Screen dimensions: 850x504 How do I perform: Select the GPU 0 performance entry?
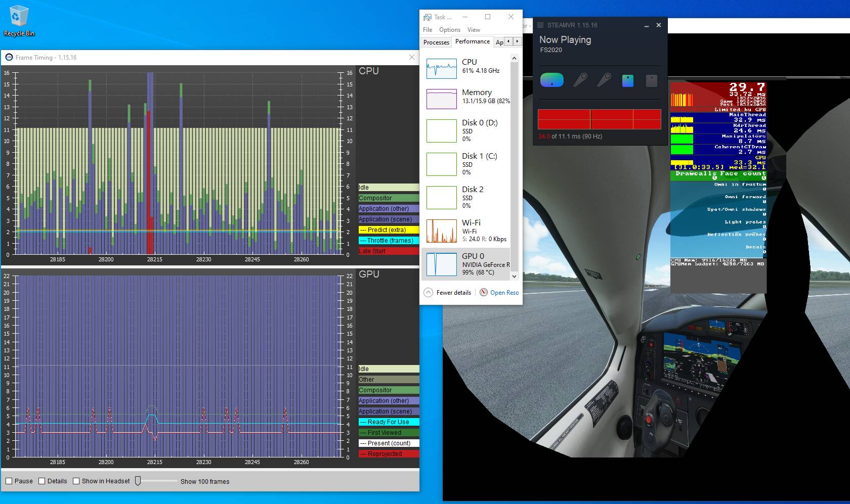(465, 264)
